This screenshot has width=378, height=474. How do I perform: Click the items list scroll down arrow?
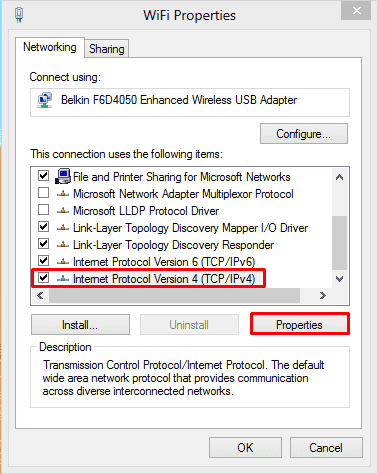pyautogui.click(x=339, y=279)
